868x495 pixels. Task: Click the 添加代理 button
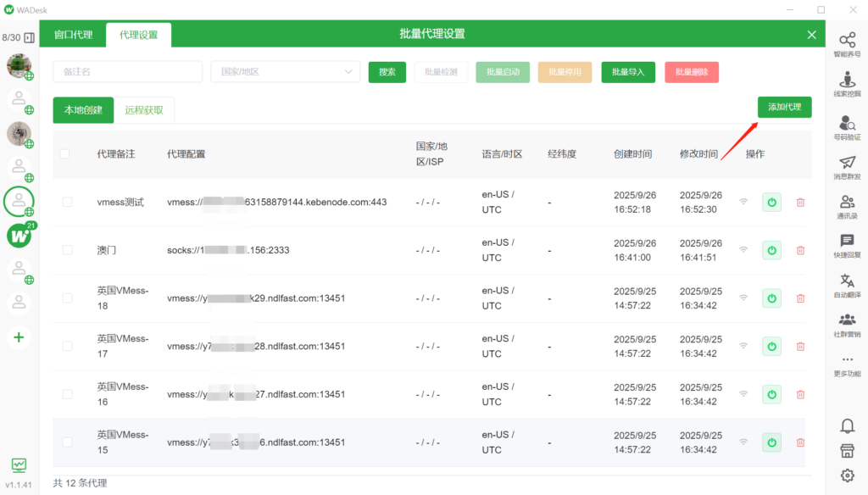click(x=784, y=107)
